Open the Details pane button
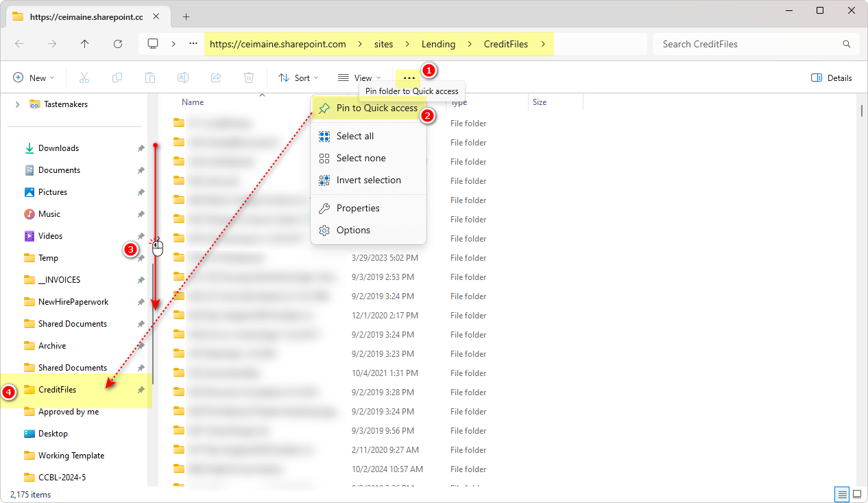Viewport: 868px width, 503px height. tap(831, 78)
